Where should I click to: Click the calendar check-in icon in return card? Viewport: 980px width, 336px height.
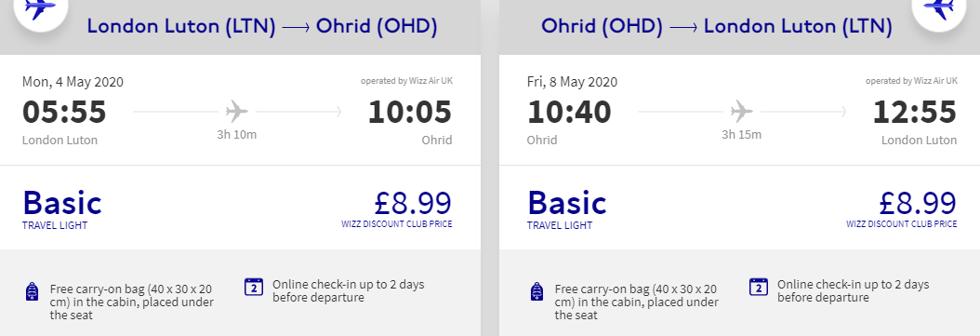[x=758, y=287]
